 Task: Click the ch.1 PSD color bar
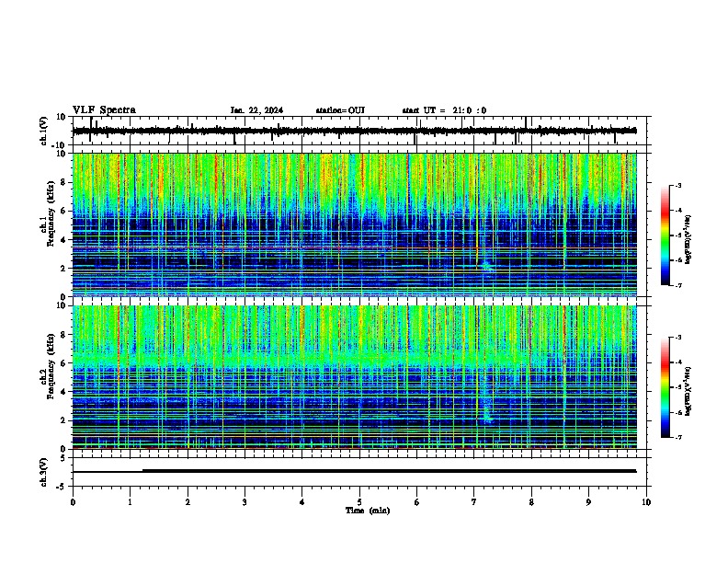(x=665, y=236)
